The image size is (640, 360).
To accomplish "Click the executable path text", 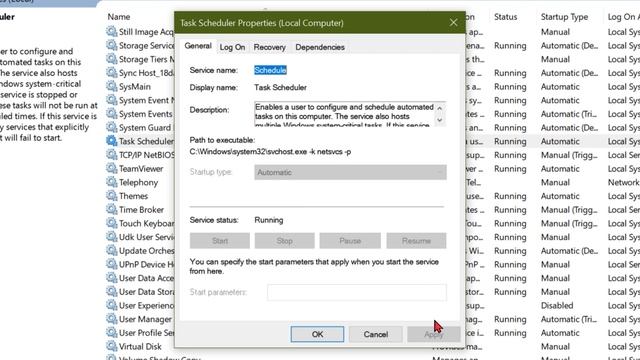I will [270, 151].
